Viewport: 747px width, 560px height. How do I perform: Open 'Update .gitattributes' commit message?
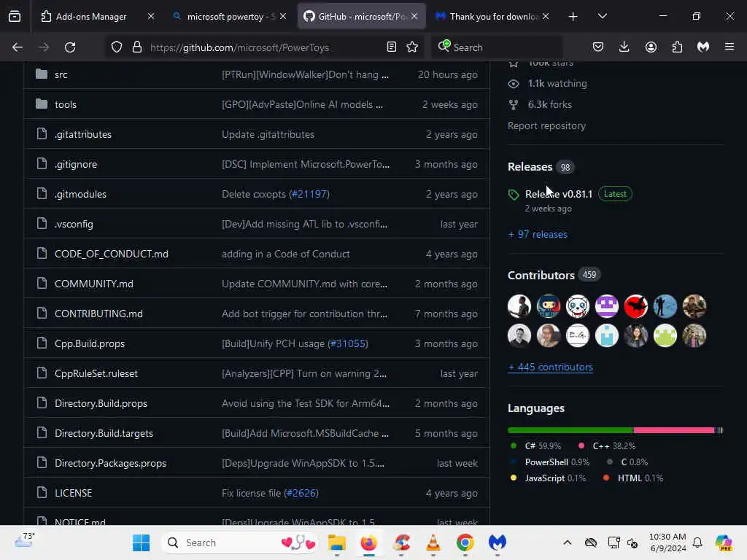(x=268, y=134)
